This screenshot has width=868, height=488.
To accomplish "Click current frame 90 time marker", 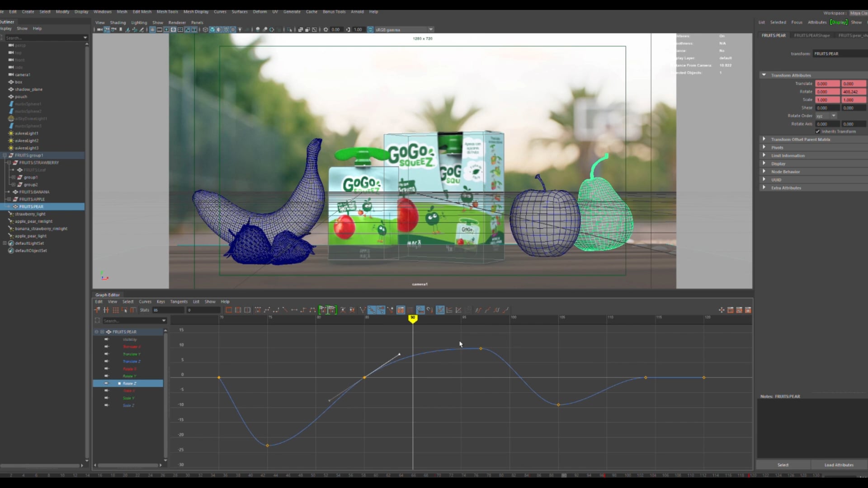I will tap(413, 319).
